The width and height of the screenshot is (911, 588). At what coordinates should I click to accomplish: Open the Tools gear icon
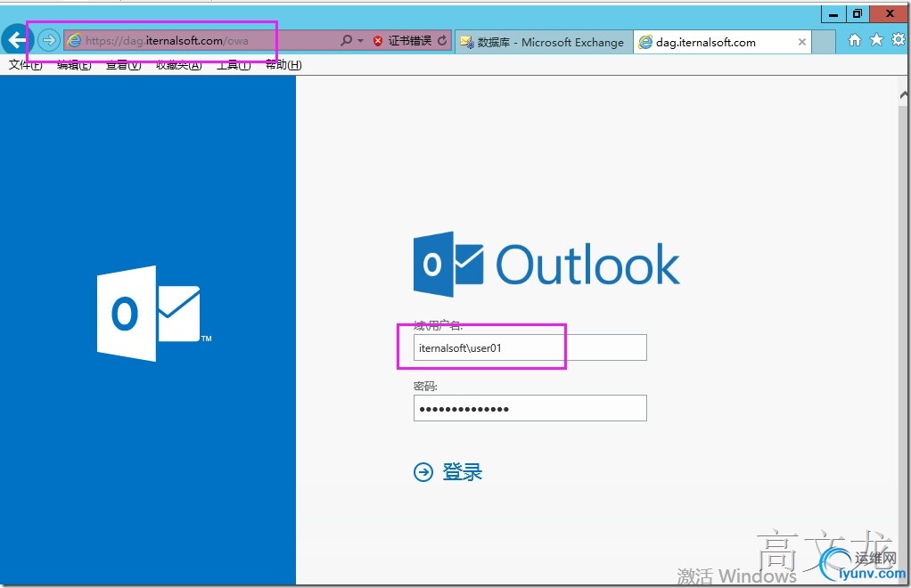coord(899,39)
